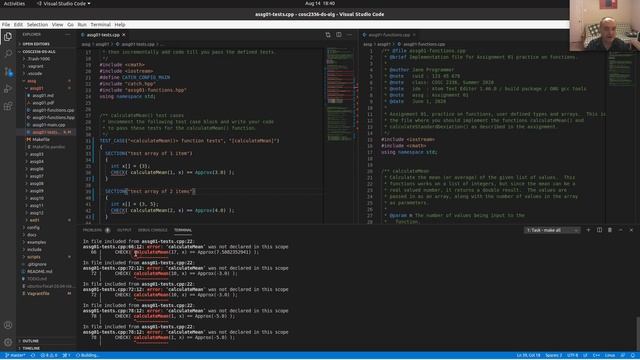Open the Vagrantfile in the explorer
The width and height of the screenshot is (640, 360).
[x=38, y=293]
